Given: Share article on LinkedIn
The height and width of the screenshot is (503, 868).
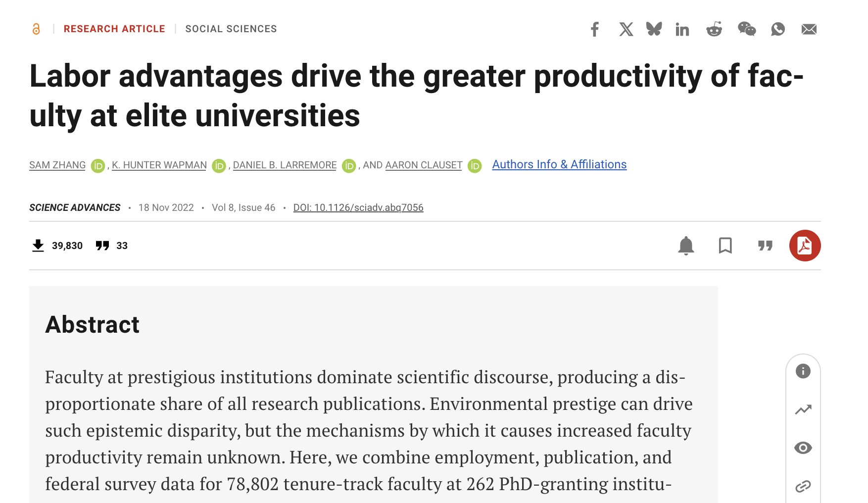Looking at the screenshot, I should click(682, 30).
